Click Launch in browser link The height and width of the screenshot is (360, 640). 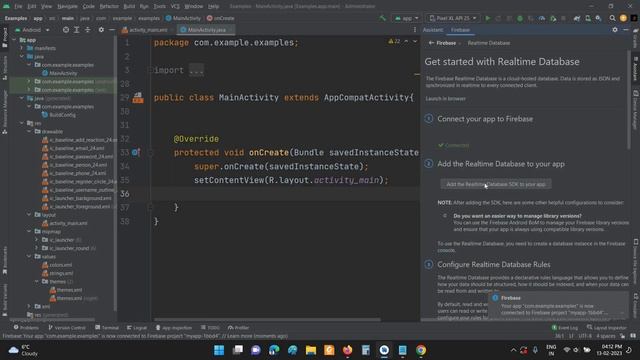[445, 99]
